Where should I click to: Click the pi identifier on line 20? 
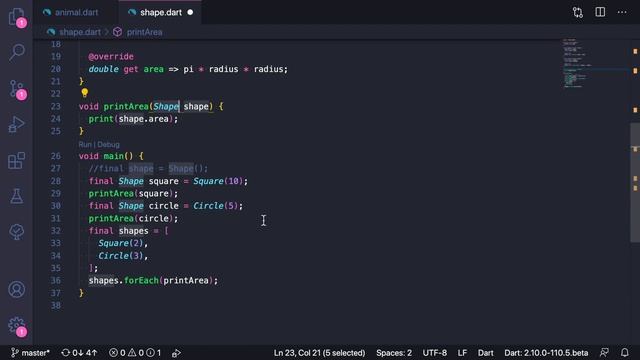pos(188,69)
